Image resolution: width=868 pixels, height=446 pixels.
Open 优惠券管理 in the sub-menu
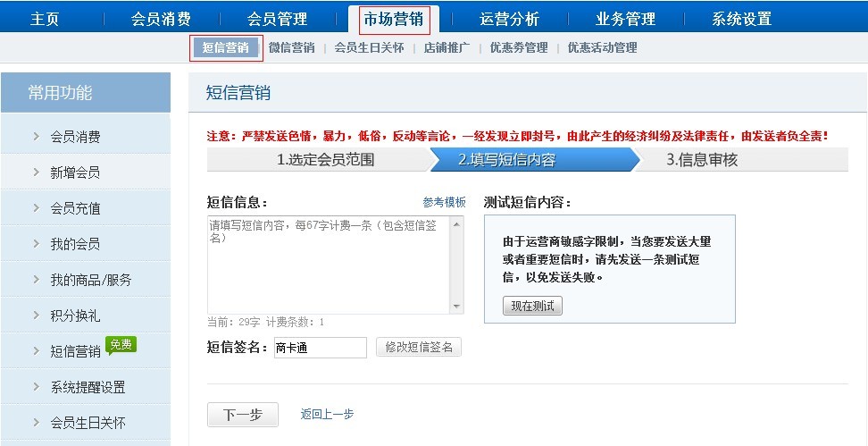519,48
